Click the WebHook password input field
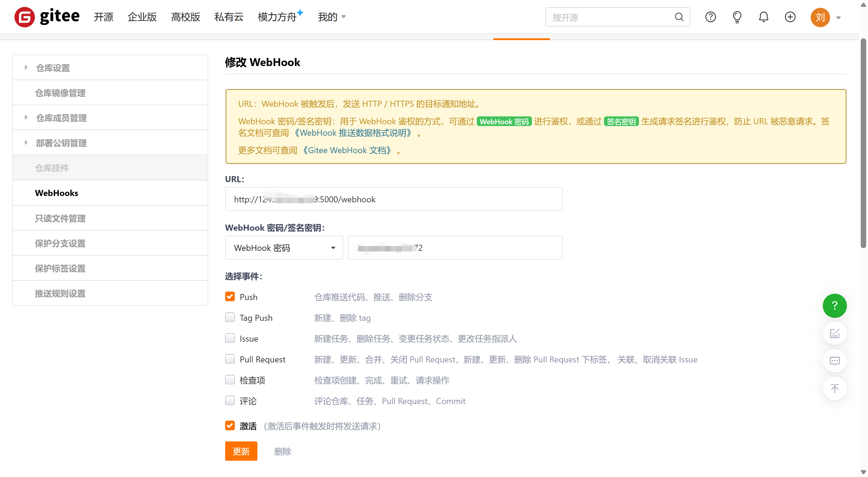 455,248
